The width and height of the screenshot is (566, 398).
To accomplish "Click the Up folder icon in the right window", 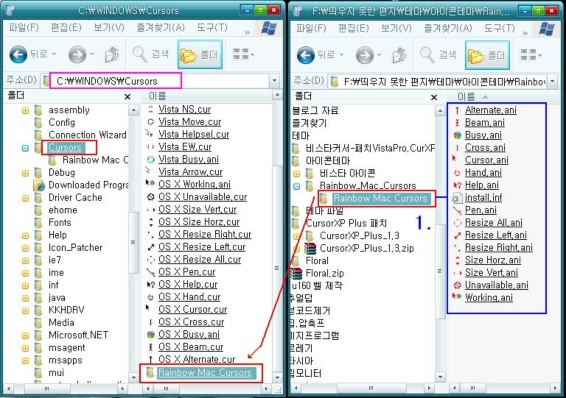I will click(x=399, y=56).
